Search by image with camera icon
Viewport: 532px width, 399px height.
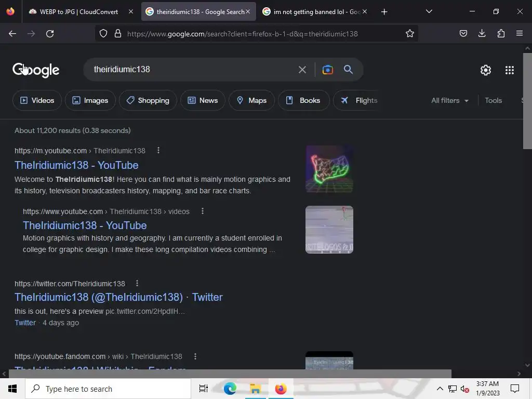tap(327, 70)
